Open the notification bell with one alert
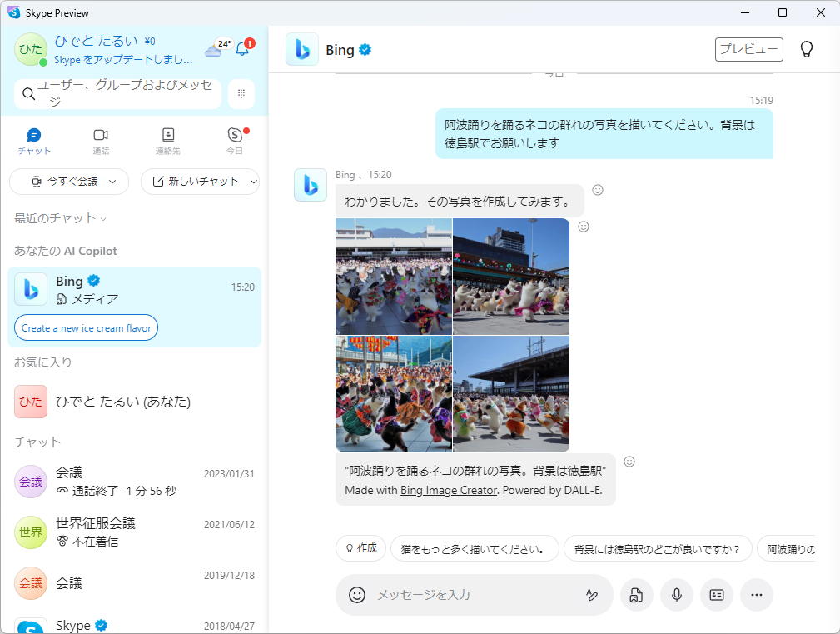Image resolution: width=840 pixels, height=634 pixels. 242,48
